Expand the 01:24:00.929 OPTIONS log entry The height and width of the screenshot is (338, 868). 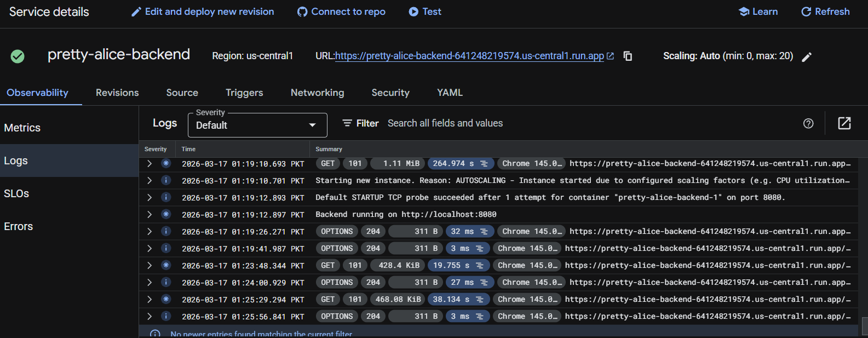click(x=149, y=282)
